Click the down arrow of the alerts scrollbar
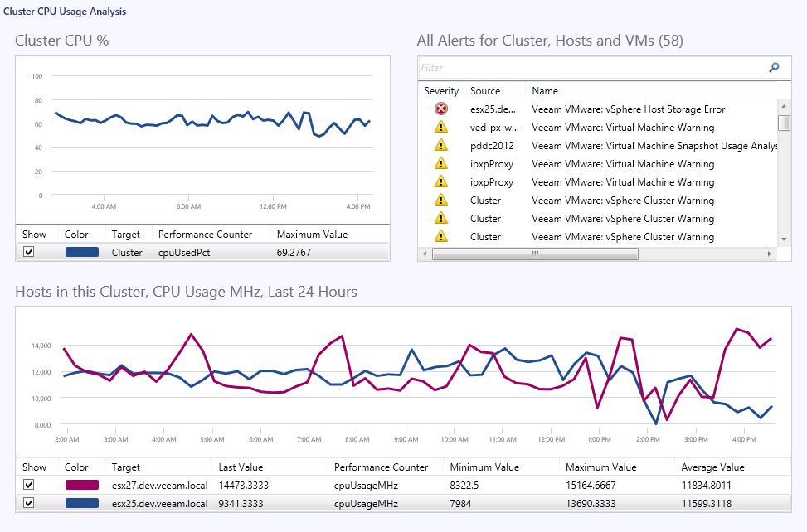 tap(783, 239)
